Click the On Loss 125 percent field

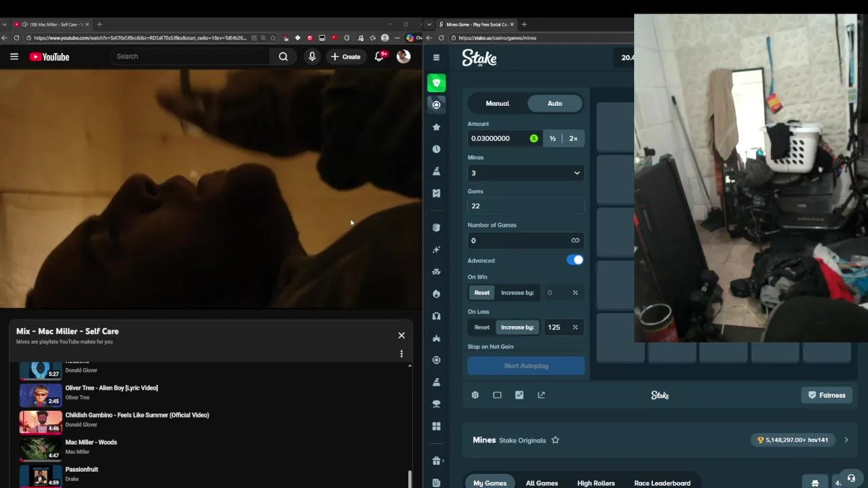click(562, 327)
